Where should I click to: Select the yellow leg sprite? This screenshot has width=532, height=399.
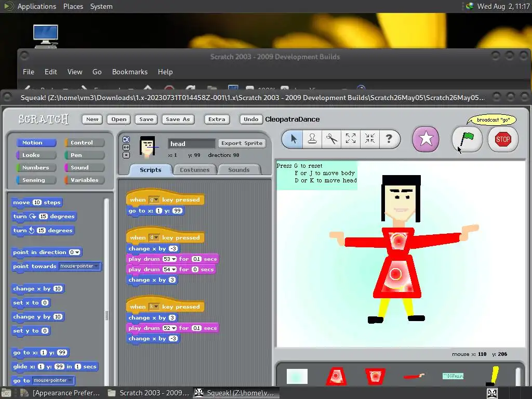click(x=493, y=376)
